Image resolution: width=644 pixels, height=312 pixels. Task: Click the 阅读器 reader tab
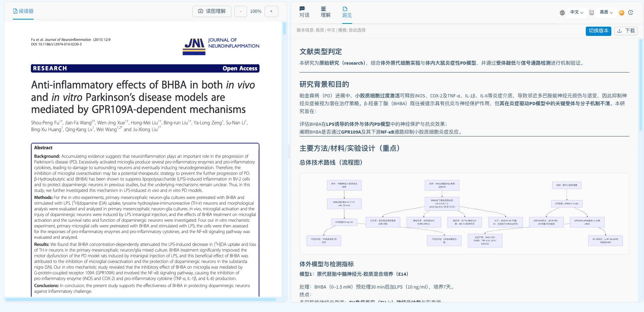point(23,11)
